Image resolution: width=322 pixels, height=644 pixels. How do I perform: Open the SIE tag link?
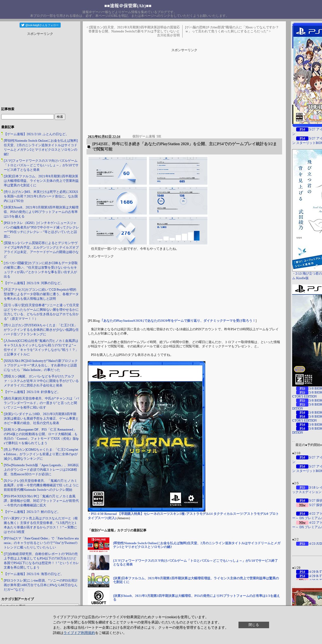159,136
